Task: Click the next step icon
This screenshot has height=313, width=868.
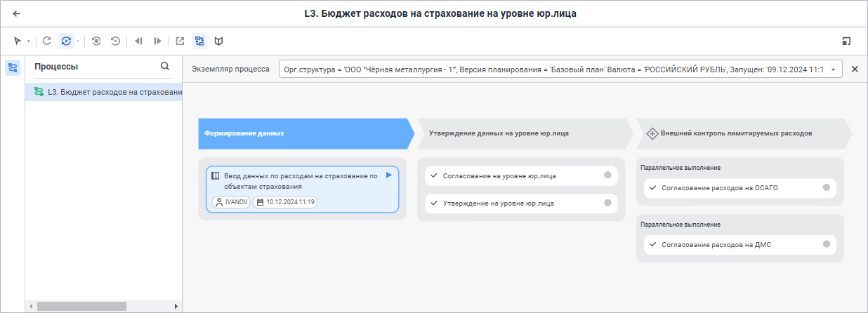Action: [158, 41]
